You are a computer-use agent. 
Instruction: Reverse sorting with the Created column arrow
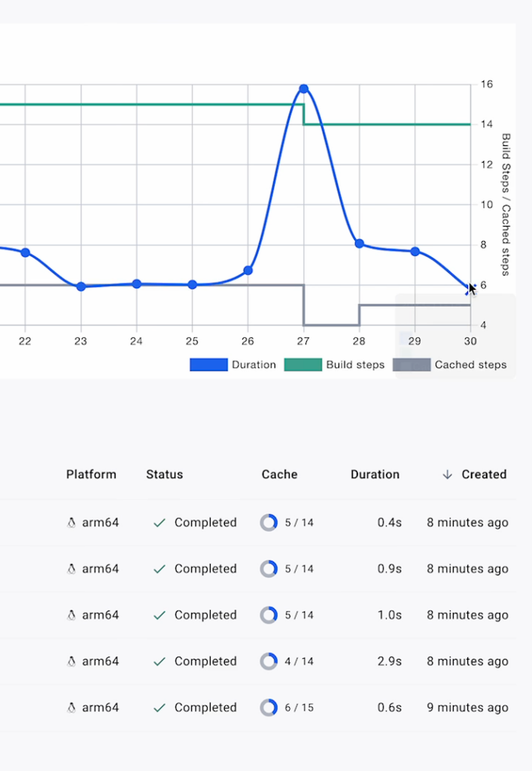pyautogui.click(x=448, y=474)
